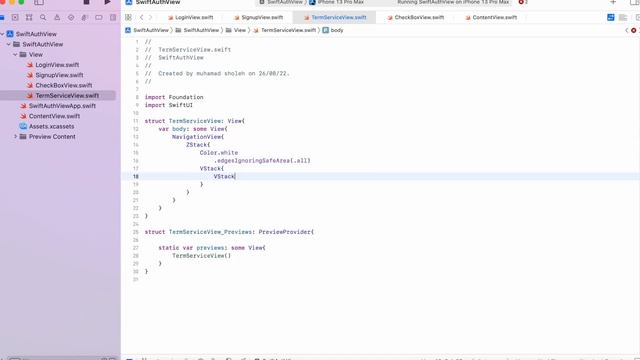Run the SwiftAuthView scheme
Screen dimensions: 640x360
click(107, 2)
